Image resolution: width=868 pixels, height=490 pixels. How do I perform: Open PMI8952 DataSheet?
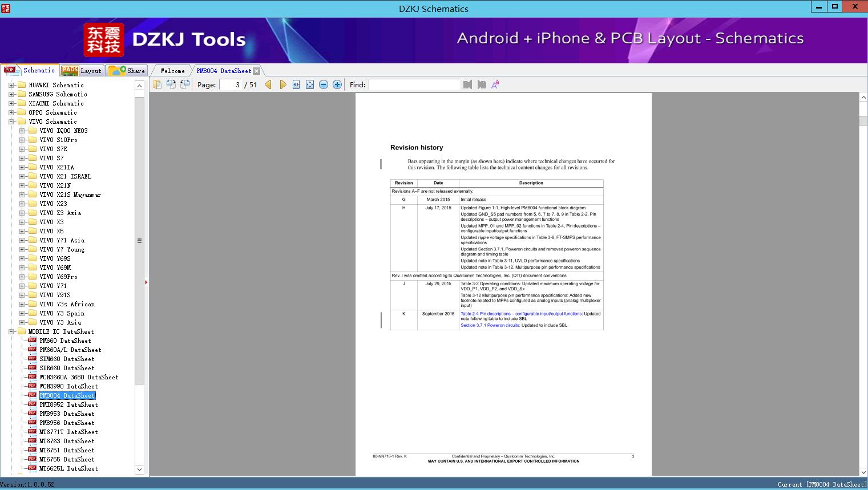[x=68, y=404]
